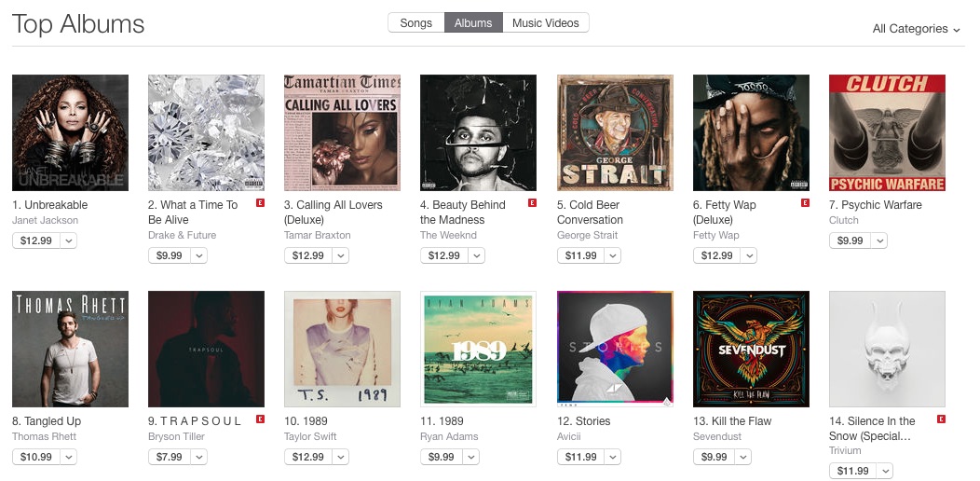Open the Beauty Behind the Madness title link
Viewport: 980px width, 481px height.
click(x=463, y=213)
